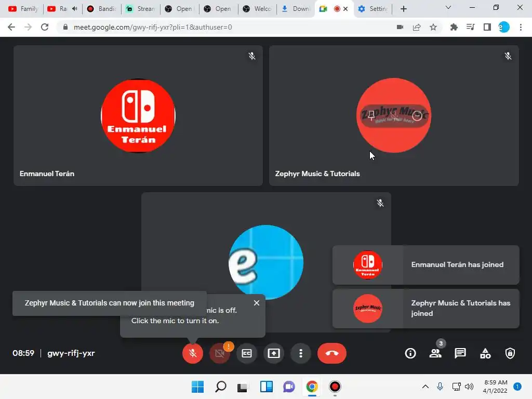Open Widgets on taskbar

[x=267, y=387]
